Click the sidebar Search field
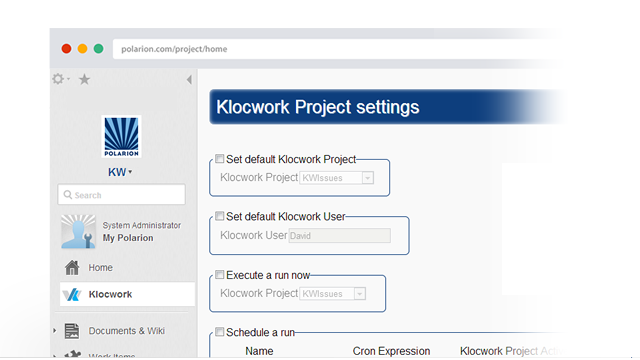 tap(122, 195)
